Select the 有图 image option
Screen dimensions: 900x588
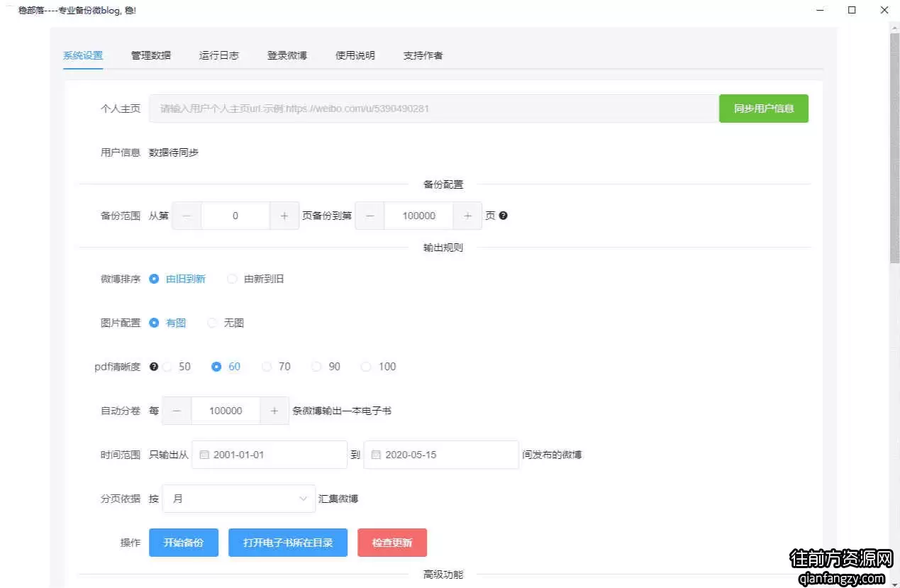pyautogui.click(x=167, y=323)
